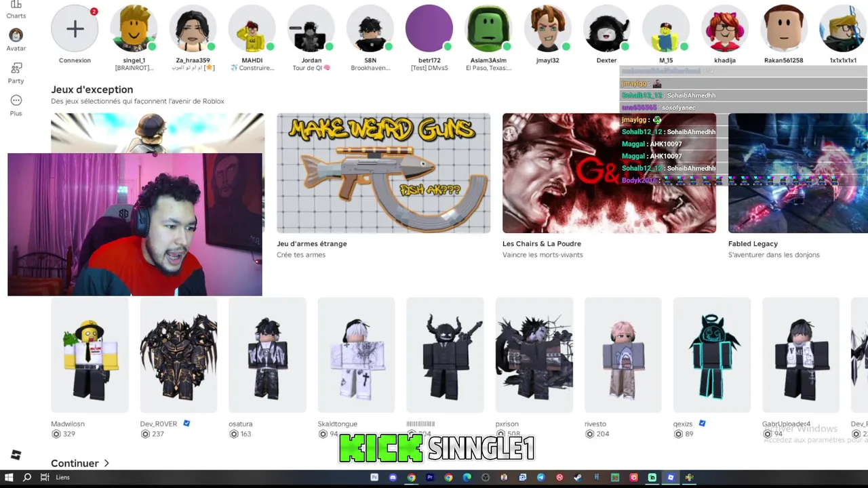Image resolution: width=868 pixels, height=488 pixels.
Task: Click the Madwilosn creator name
Action: click(68, 424)
